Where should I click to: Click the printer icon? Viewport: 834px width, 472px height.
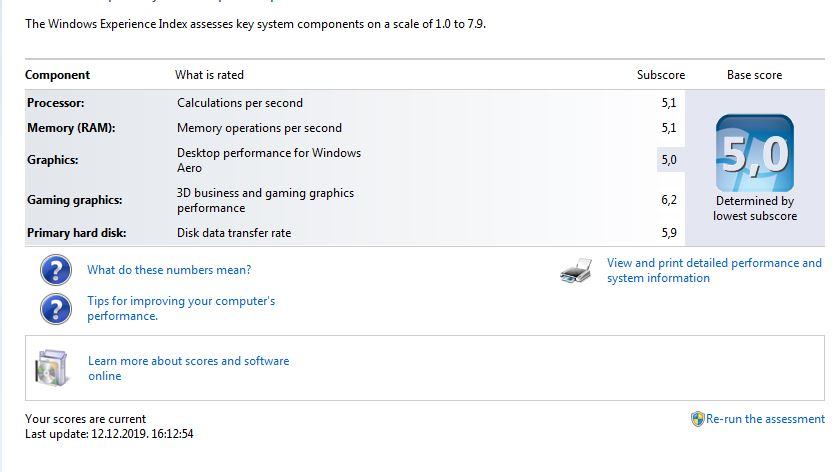coord(577,271)
